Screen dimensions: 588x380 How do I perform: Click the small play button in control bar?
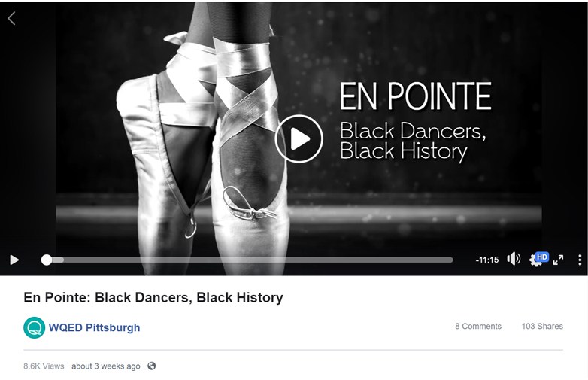click(x=14, y=260)
